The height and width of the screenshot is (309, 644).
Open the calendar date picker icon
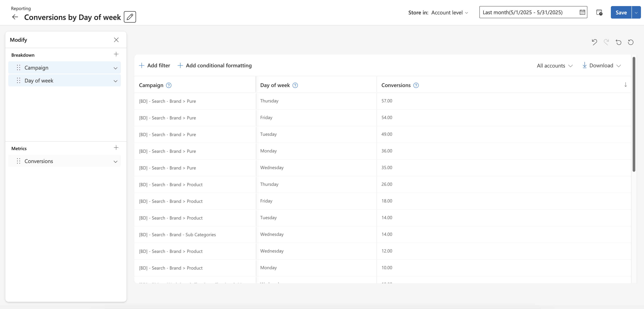tap(582, 12)
